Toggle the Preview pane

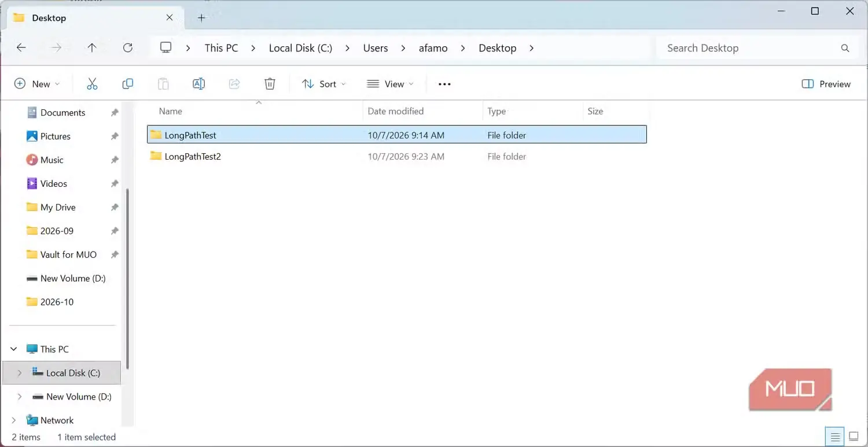826,84
